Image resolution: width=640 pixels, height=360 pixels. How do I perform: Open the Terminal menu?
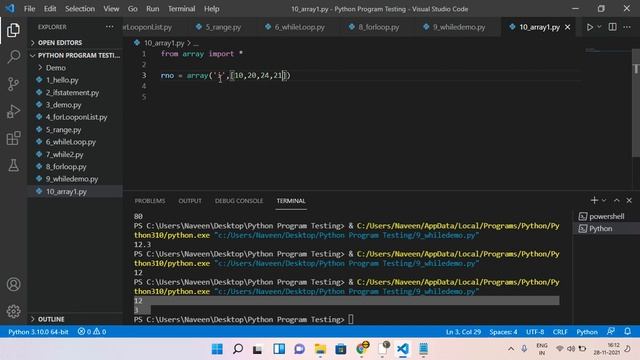coord(182,9)
